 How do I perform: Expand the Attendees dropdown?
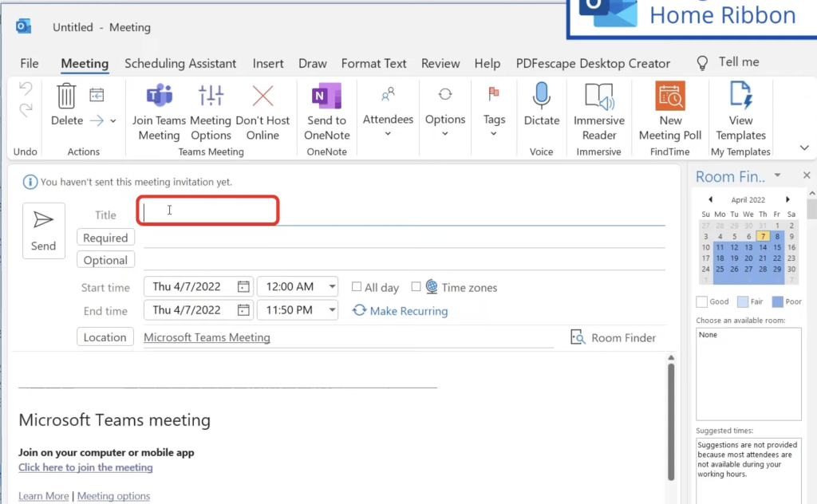point(388,134)
